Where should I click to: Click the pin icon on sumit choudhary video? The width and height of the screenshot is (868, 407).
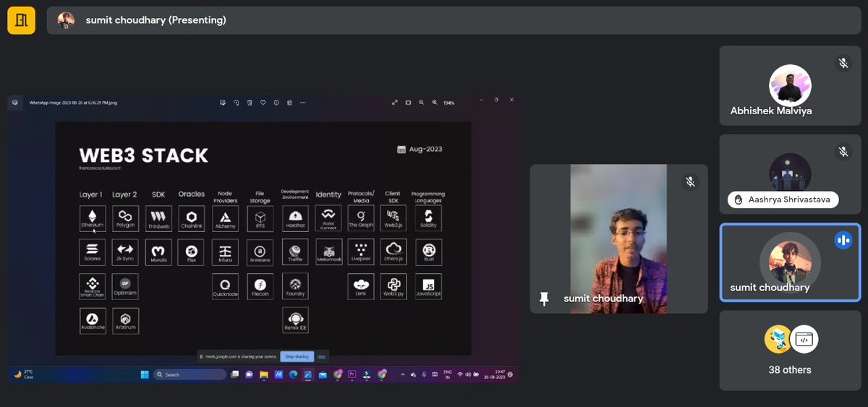point(545,299)
